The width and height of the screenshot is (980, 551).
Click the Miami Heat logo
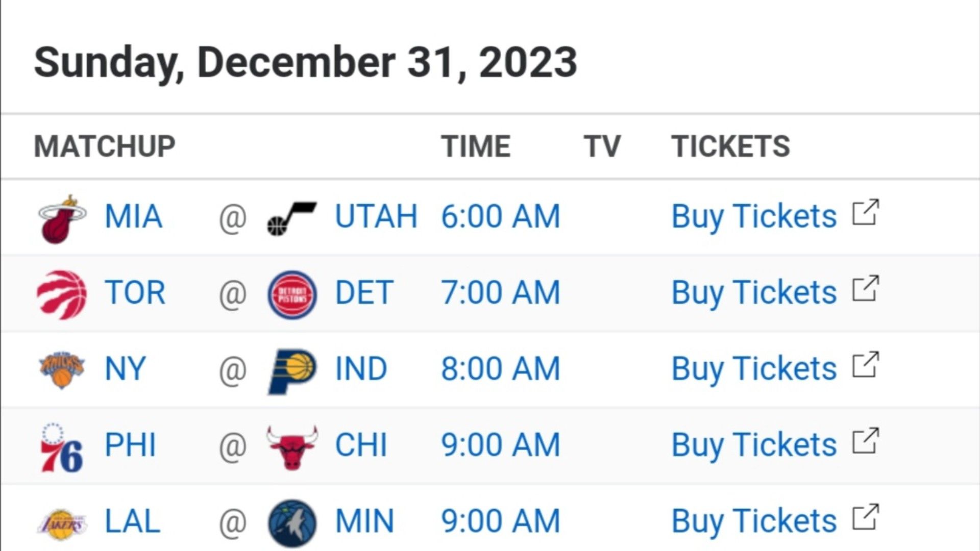coord(62,219)
